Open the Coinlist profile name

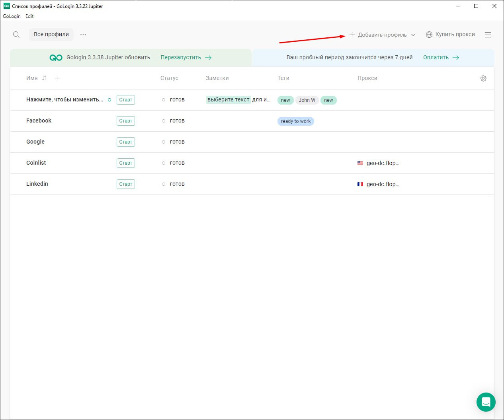tap(36, 163)
